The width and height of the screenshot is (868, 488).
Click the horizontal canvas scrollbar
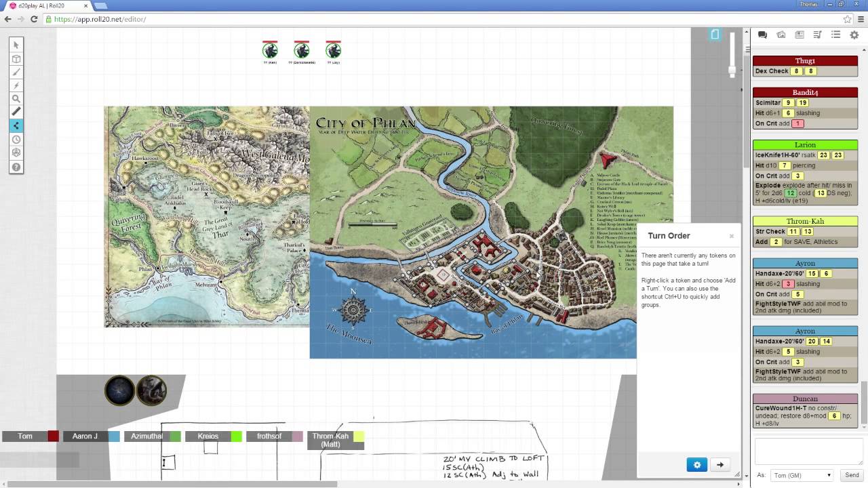click(x=173, y=485)
